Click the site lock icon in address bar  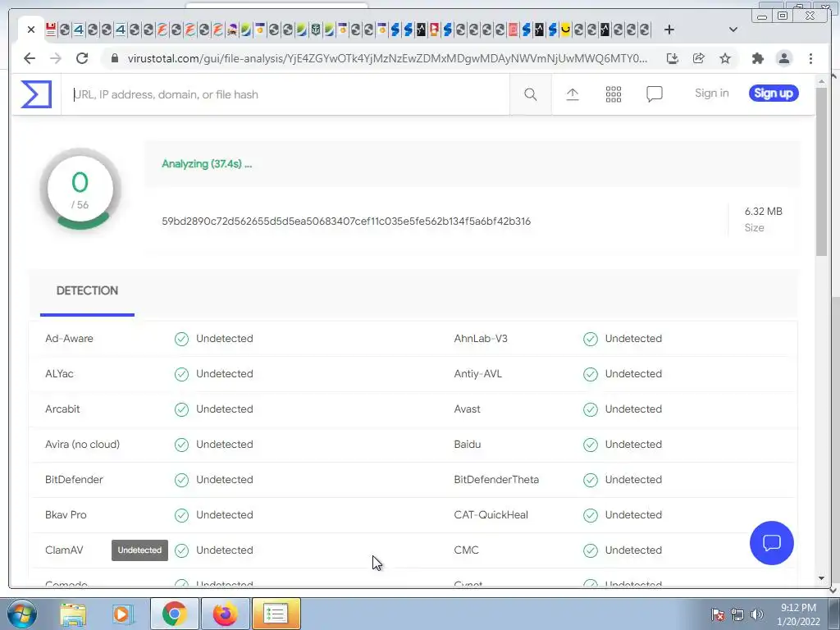click(x=114, y=58)
